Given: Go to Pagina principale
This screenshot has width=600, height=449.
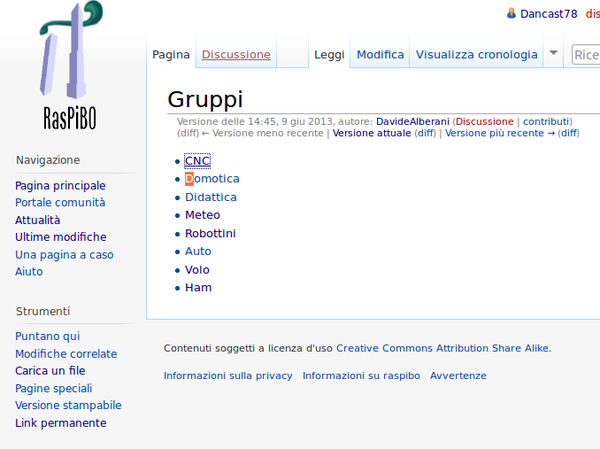Looking at the screenshot, I should tap(60, 186).
